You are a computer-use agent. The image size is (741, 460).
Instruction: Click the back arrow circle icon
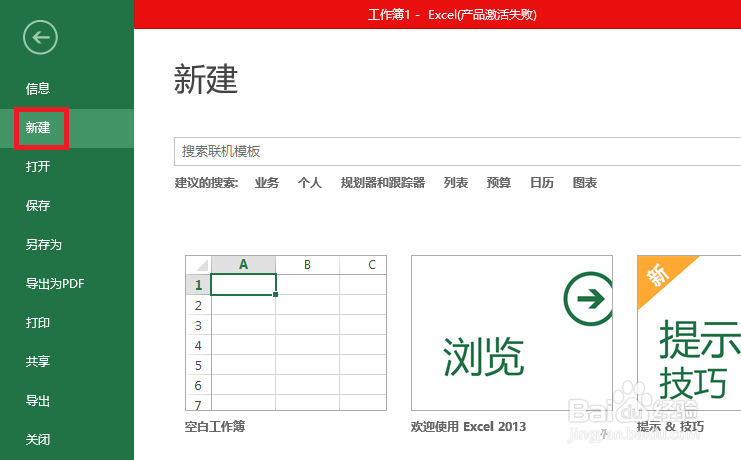click(x=40, y=37)
